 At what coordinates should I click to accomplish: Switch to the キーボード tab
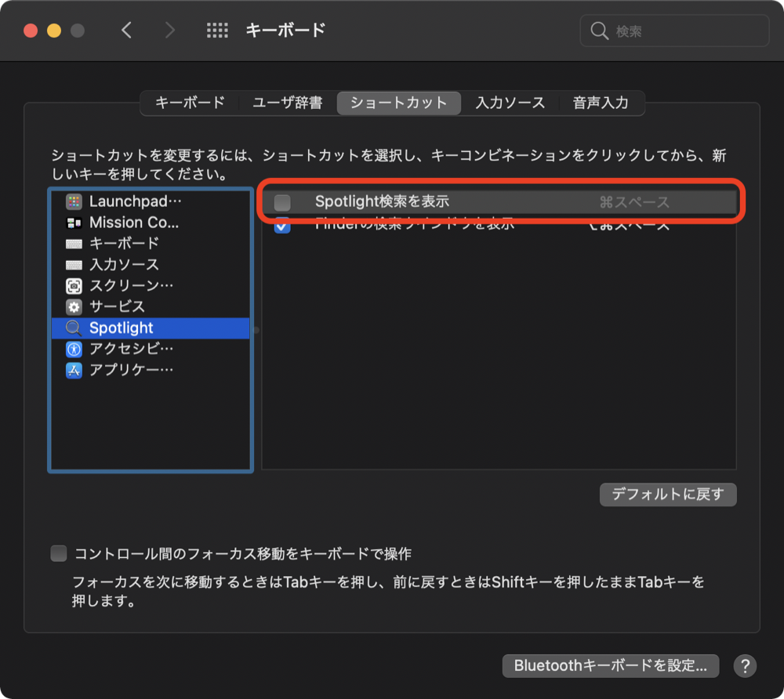[190, 103]
